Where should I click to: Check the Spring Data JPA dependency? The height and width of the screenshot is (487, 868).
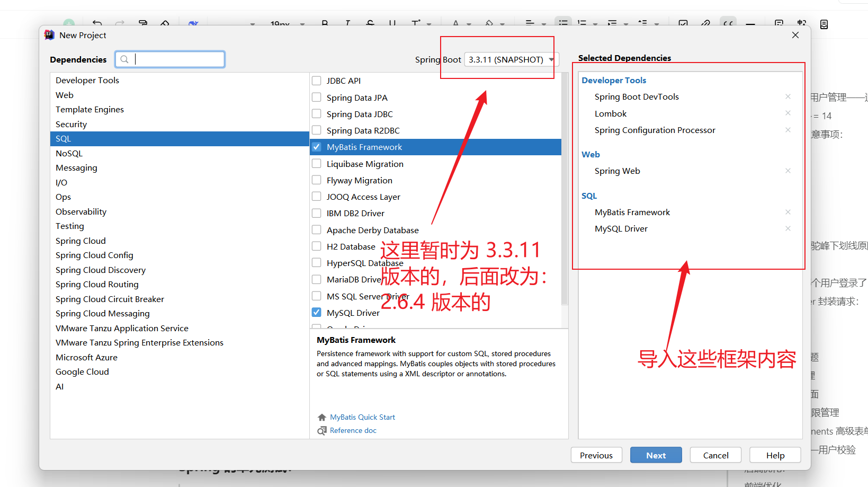pos(317,98)
